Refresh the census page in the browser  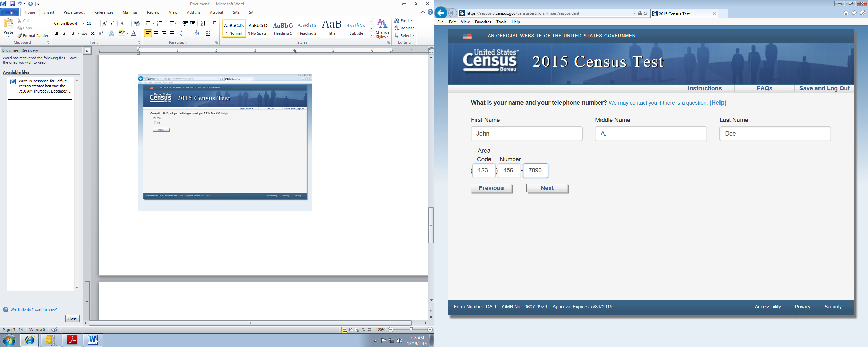pyautogui.click(x=645, y=13)
